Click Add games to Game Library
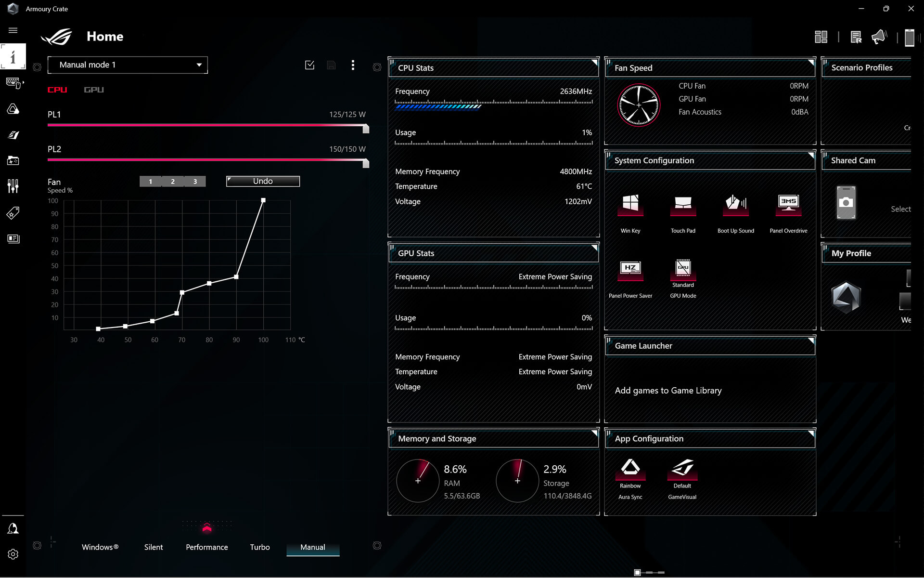The image size is (924, 578). (668, 390)
